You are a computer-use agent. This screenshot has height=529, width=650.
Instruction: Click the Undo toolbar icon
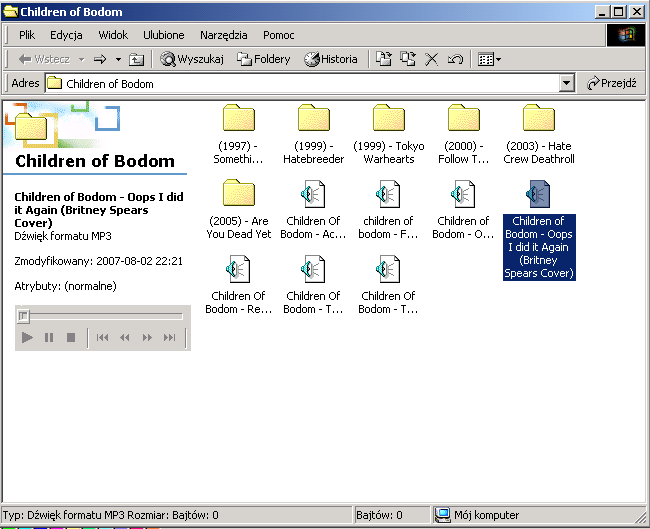click(x=455, y=59)
